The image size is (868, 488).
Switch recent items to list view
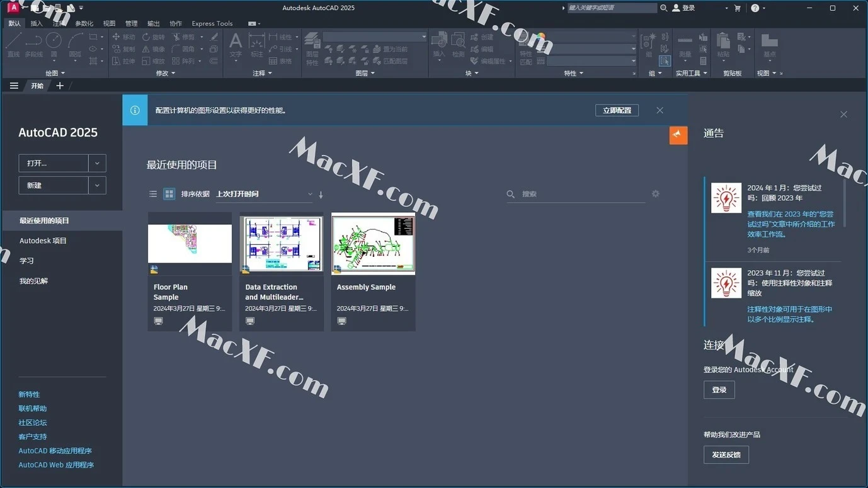tap(153, 194)
